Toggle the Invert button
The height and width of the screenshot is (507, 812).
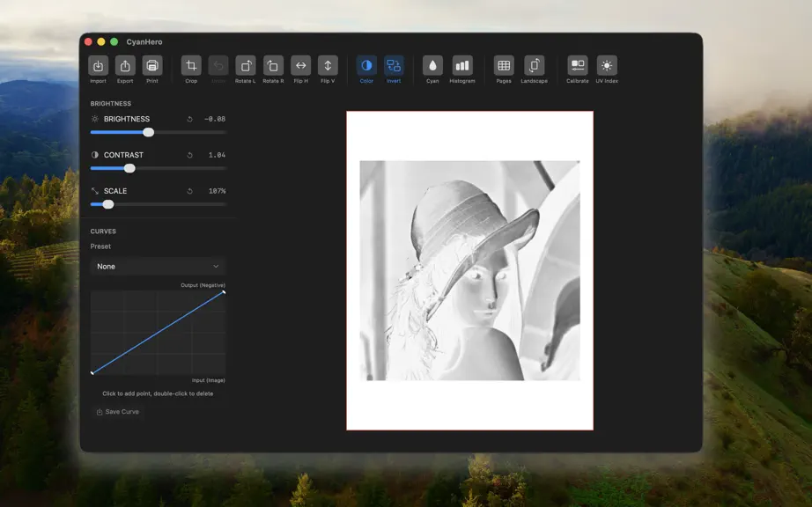click(x=394, y=66)
